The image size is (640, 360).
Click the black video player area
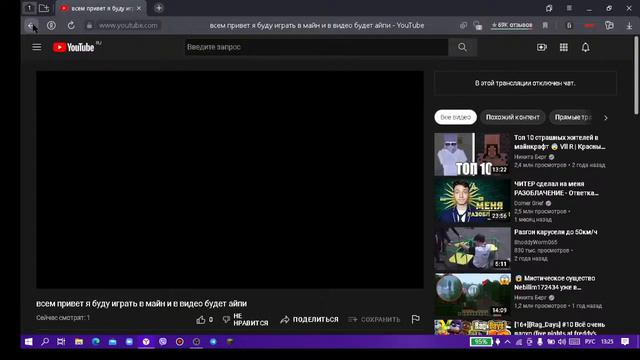tap(230, 180)
